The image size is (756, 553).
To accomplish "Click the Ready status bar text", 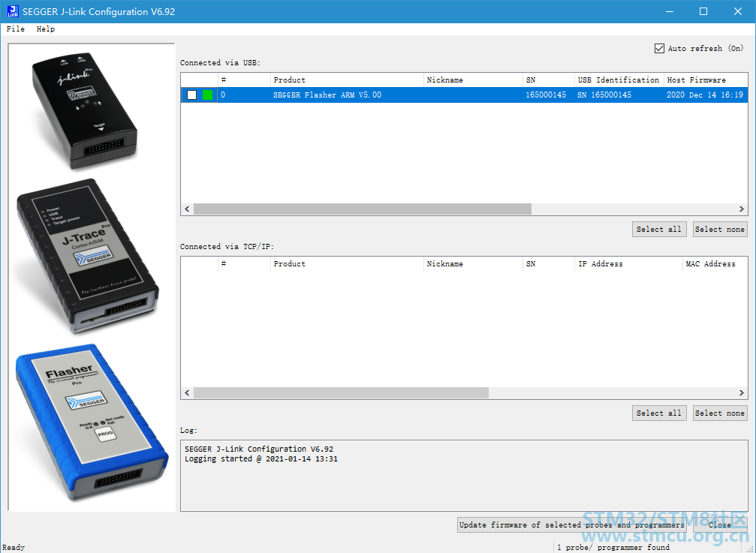I will pyautogui.click(x=14, y=547).
